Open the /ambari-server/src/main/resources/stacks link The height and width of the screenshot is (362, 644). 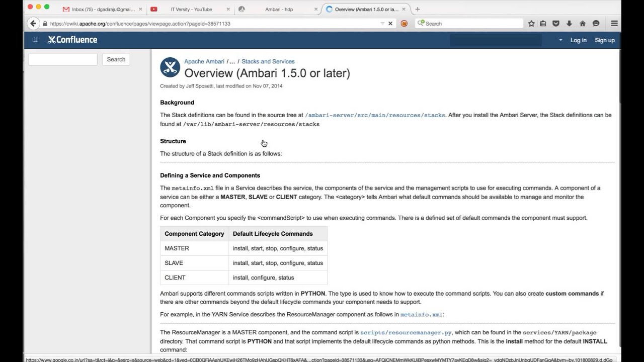(375, 115)
